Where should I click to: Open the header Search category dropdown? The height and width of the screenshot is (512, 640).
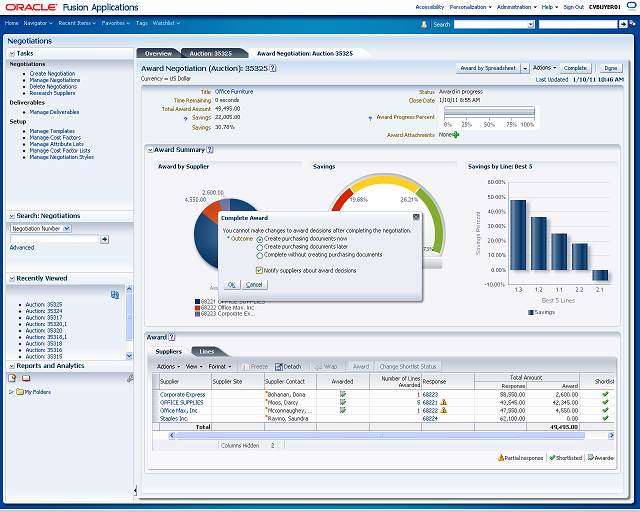click(x=531, y=24)
